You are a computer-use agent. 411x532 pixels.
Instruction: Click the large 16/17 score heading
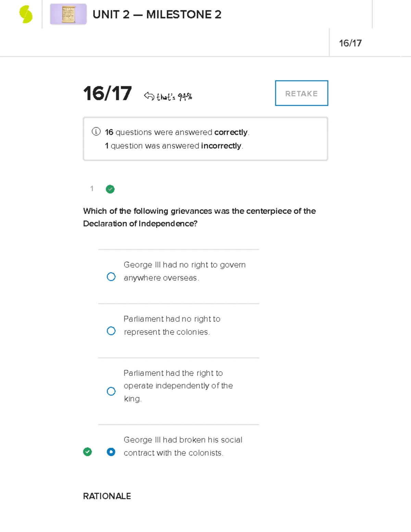click(x=107, y=93)
